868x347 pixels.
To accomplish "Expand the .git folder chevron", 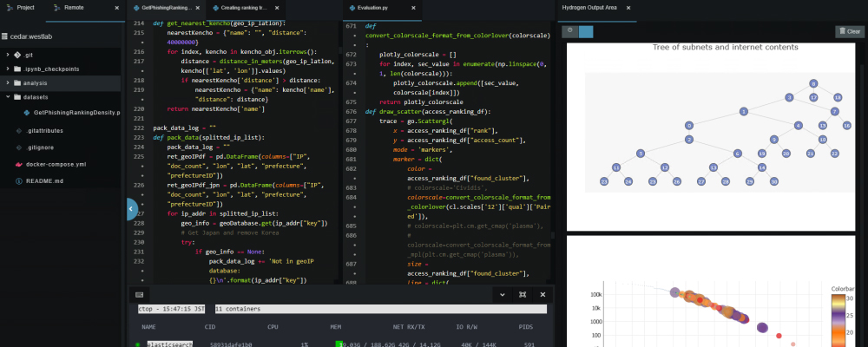I will [x=8, y=55].
